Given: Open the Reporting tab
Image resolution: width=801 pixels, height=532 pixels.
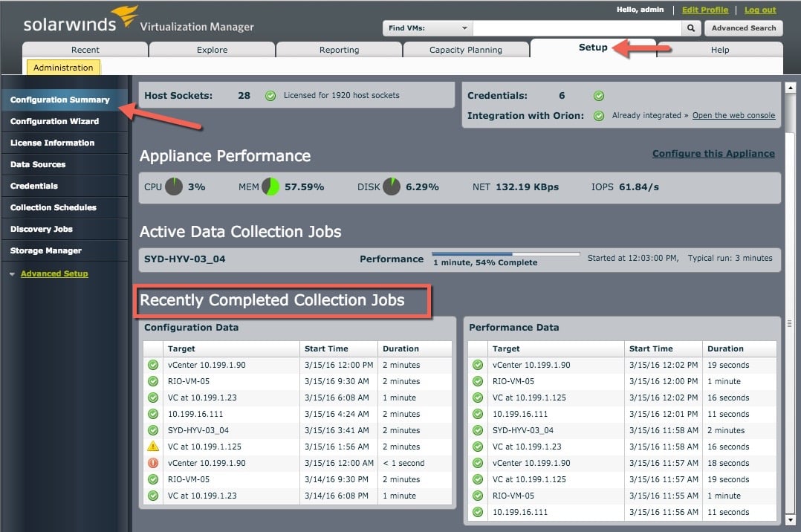Looking at the screenshot, I should [339, 50].
